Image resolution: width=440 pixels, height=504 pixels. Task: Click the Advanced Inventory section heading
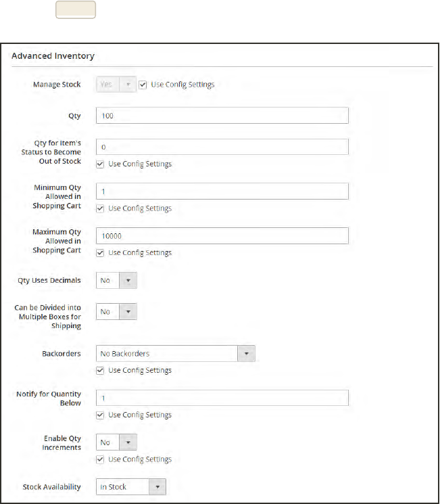53,56
